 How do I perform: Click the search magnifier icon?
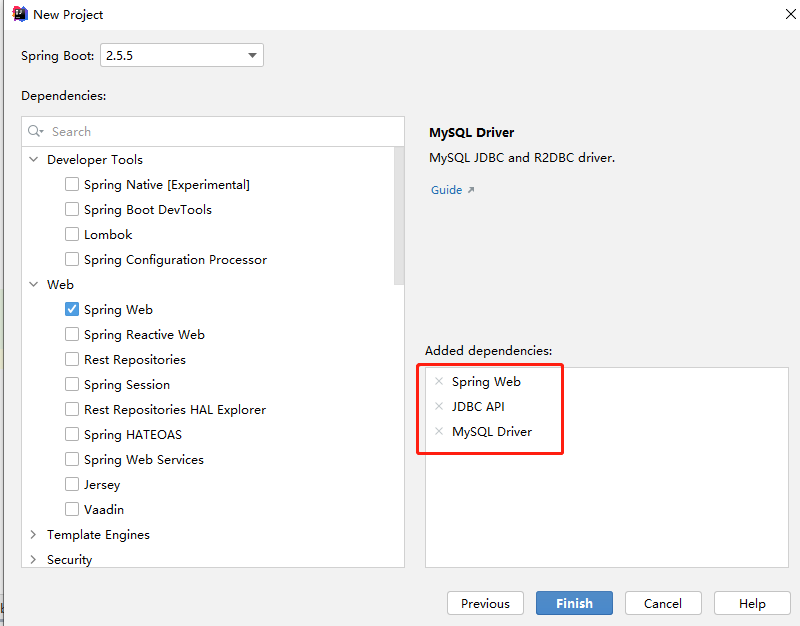point(35,131)
